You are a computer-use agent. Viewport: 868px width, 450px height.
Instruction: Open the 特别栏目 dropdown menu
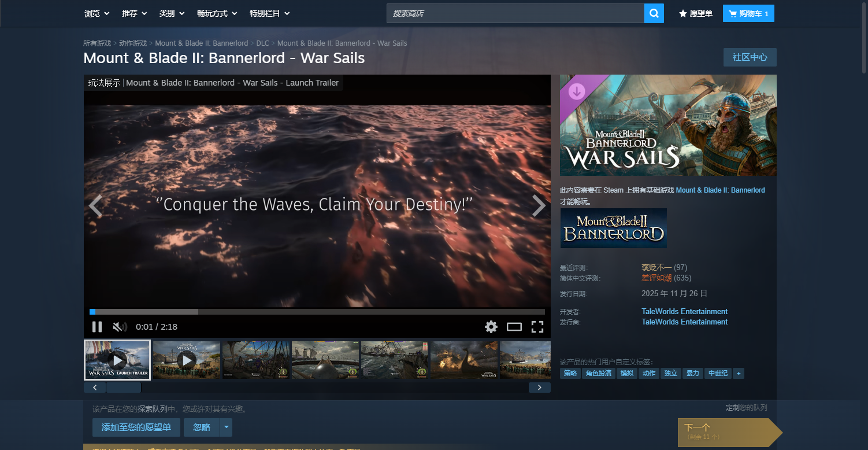(269, 13)
